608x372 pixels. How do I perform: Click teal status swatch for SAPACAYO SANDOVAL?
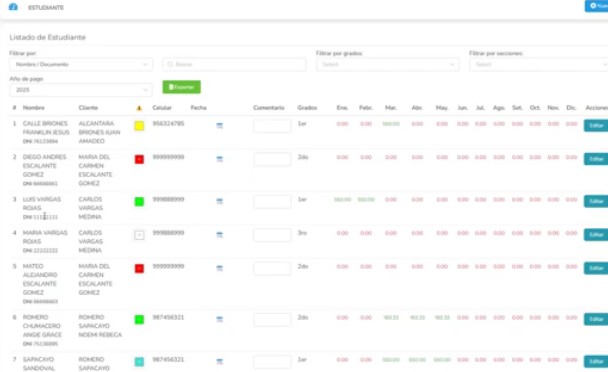[x=139, y=362]
